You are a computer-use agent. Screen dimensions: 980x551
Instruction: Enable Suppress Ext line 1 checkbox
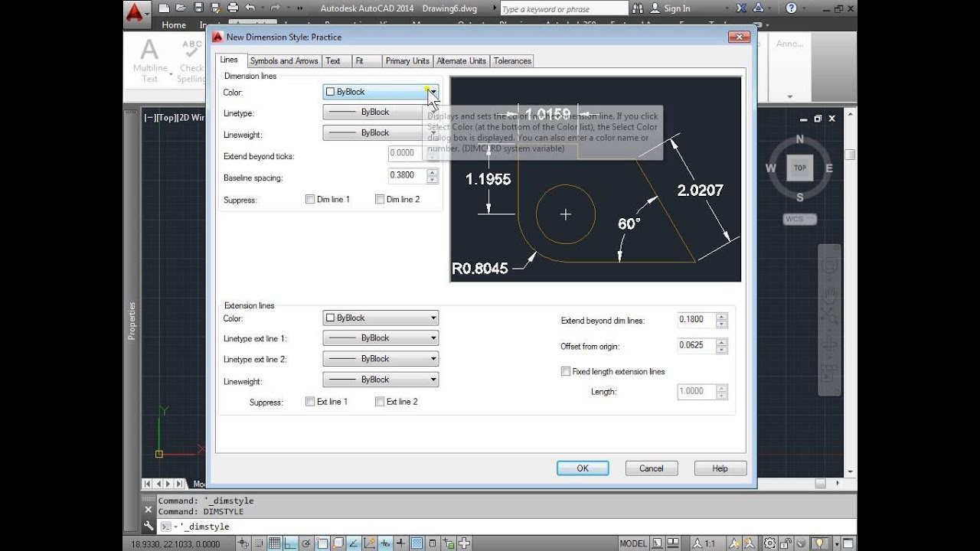310,401
